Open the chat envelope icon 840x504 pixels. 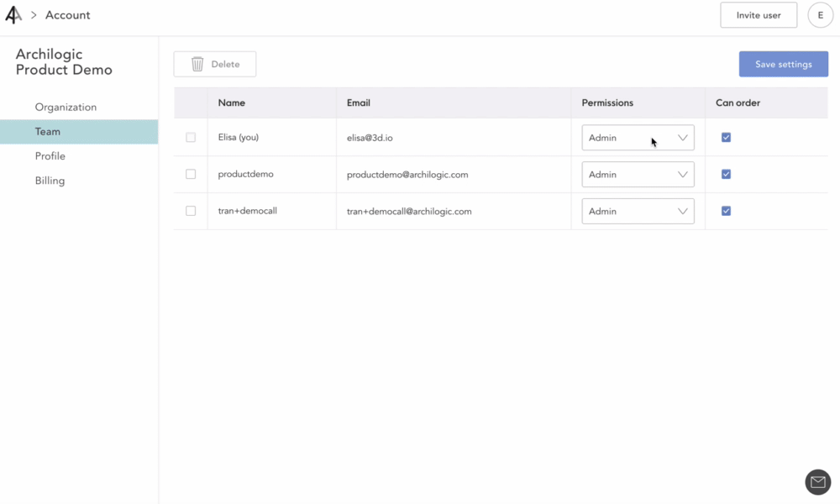click(817, 482)
